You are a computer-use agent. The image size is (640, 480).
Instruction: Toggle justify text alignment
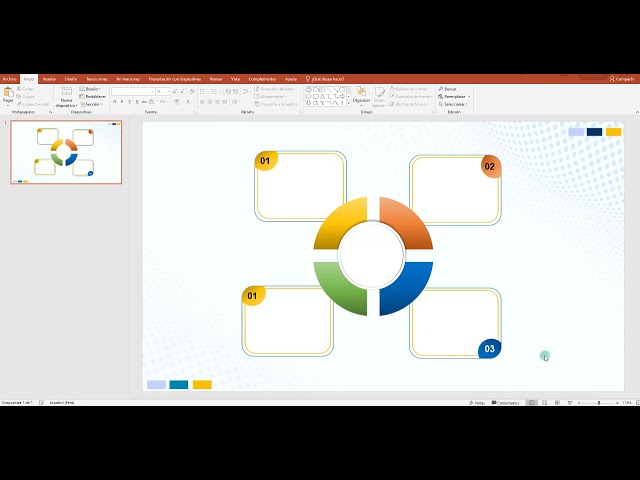coord(224,102)
